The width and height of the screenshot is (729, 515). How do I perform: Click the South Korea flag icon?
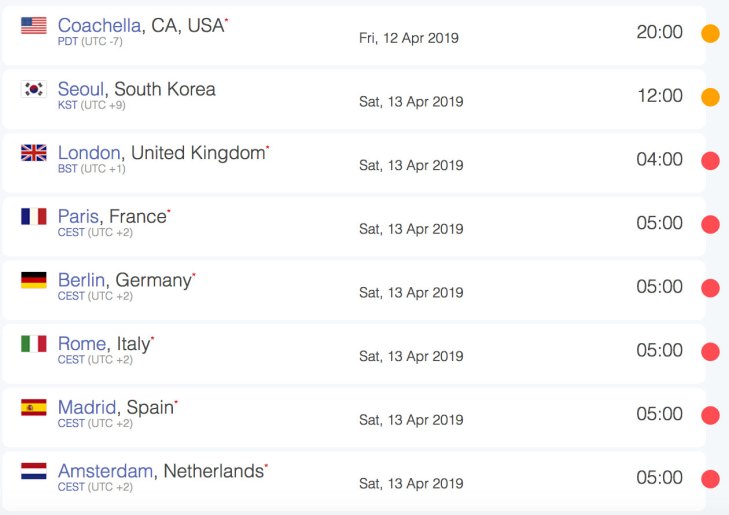(x=34, y=89)
